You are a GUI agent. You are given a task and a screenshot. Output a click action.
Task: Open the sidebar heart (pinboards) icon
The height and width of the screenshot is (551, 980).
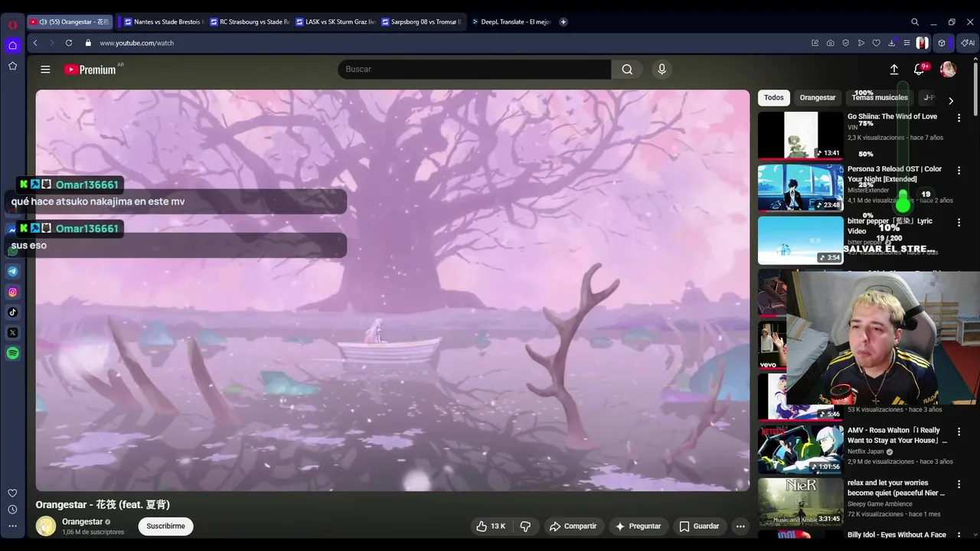pos(12,493)
